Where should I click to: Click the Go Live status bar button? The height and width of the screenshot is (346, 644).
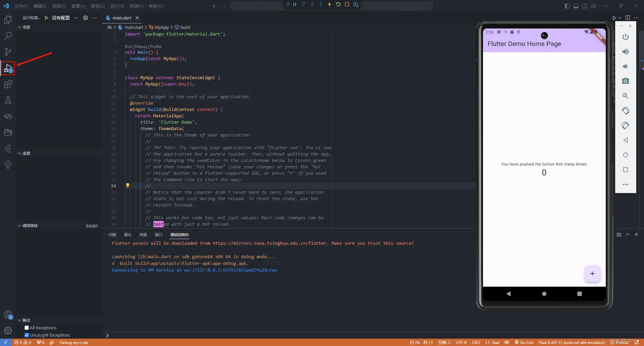pyautogui.click(x=524, y=343)
